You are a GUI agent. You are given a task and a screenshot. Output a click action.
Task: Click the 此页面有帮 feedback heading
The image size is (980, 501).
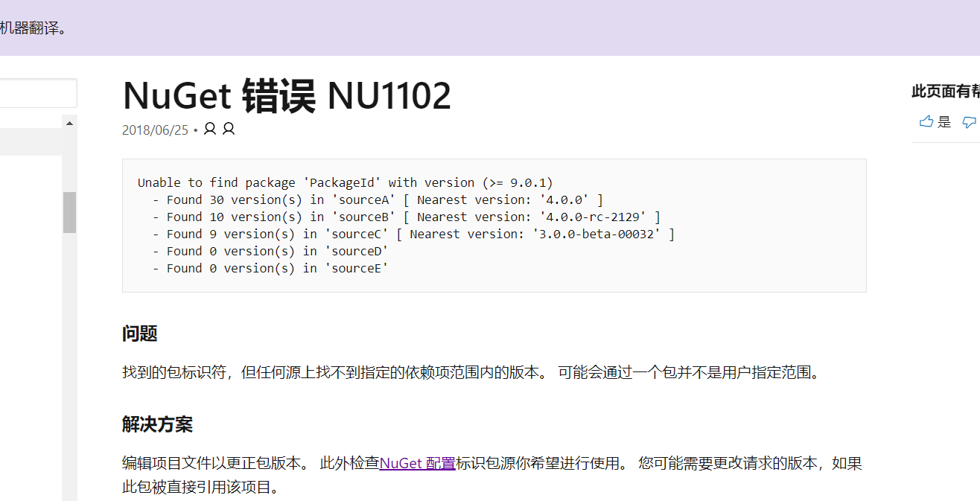point(946,92)
